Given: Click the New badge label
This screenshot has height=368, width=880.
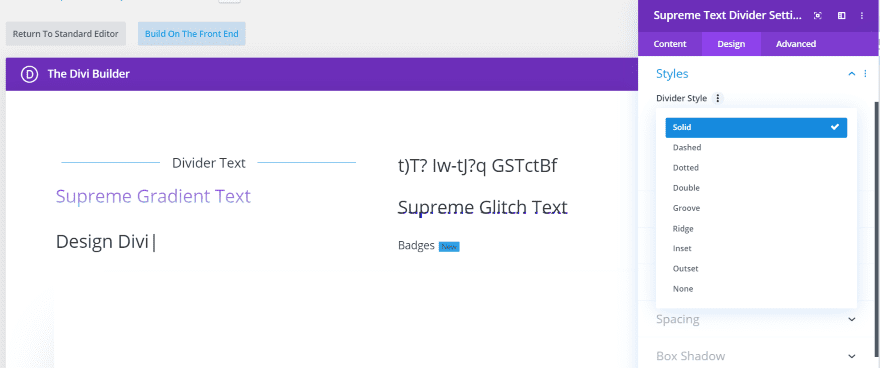Looking at the screenshot, I should pyautogui.click(x=449, y=246).
